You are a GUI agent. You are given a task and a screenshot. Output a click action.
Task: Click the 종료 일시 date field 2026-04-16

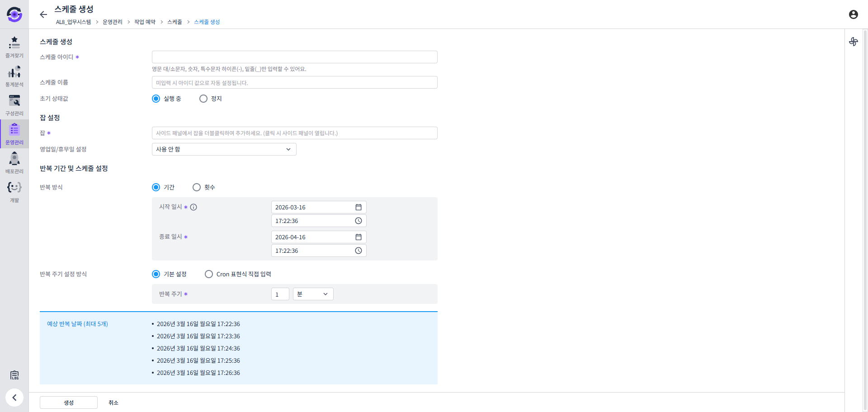[319, 237]
